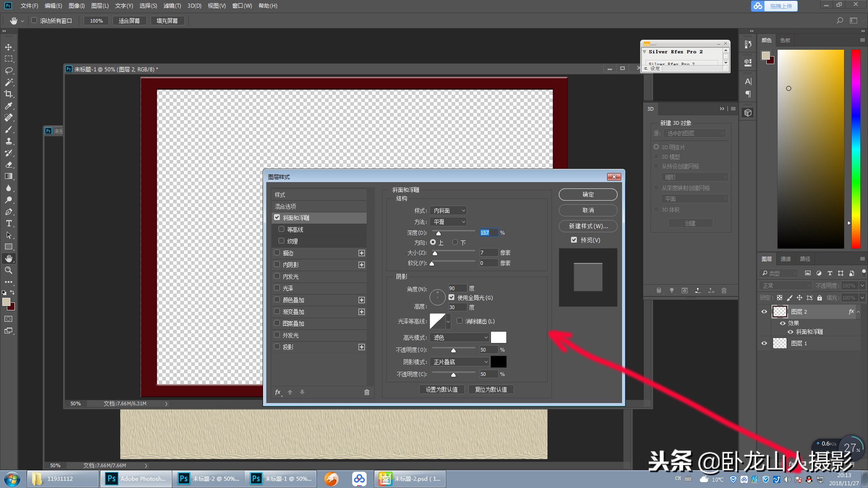Open the 3D panel icon

[747, 112]
